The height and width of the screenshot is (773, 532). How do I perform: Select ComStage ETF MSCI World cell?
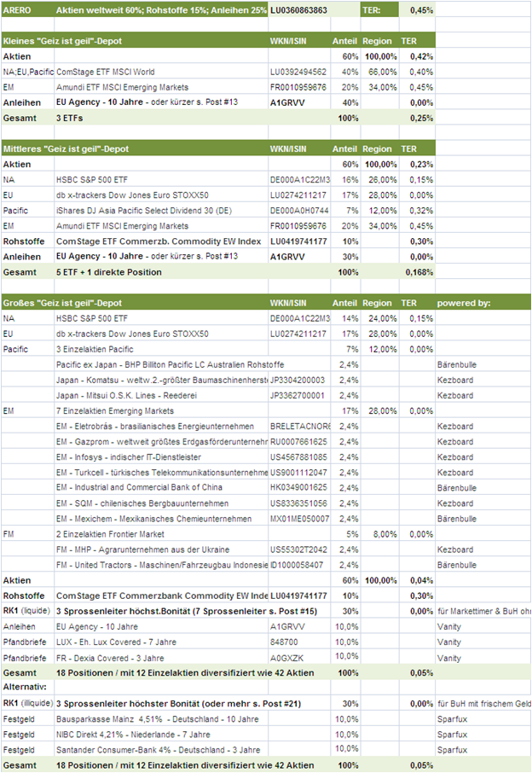[161, 72]
